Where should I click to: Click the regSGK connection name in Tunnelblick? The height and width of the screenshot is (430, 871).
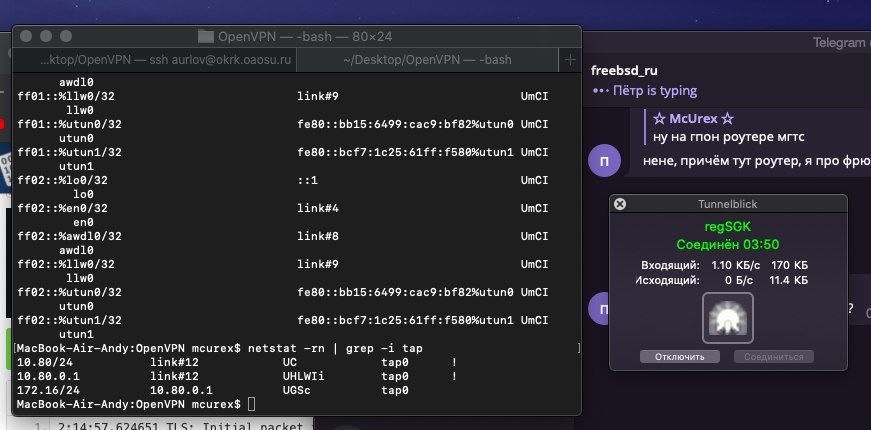728,227
